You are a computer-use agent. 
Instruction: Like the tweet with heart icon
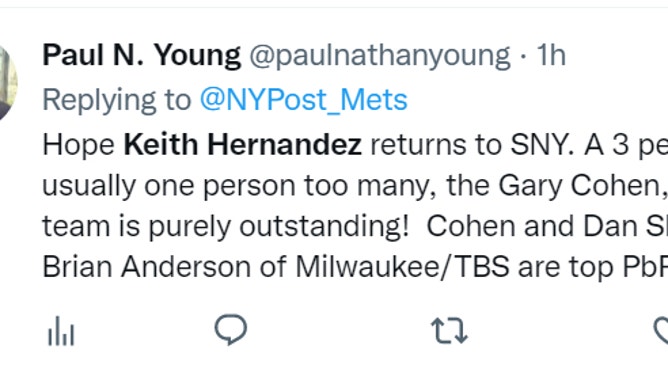tap(661, 330)
